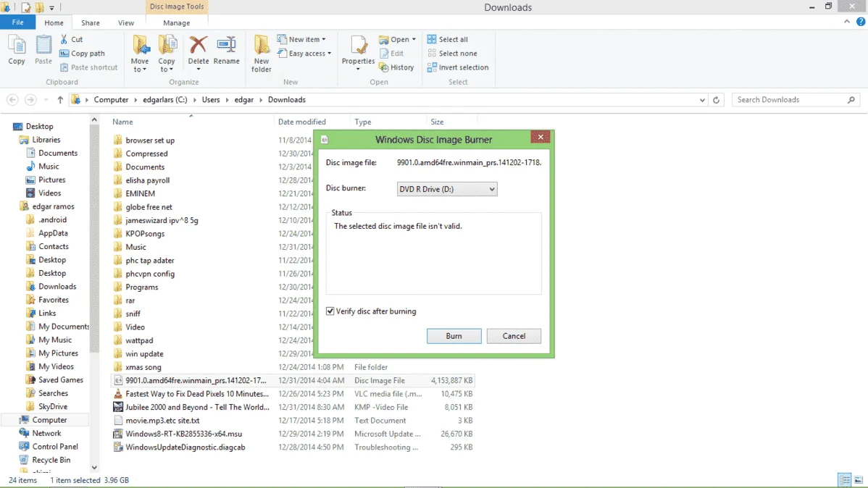Click Invert selection
The image size is (868, 488).
click(458, 67)
